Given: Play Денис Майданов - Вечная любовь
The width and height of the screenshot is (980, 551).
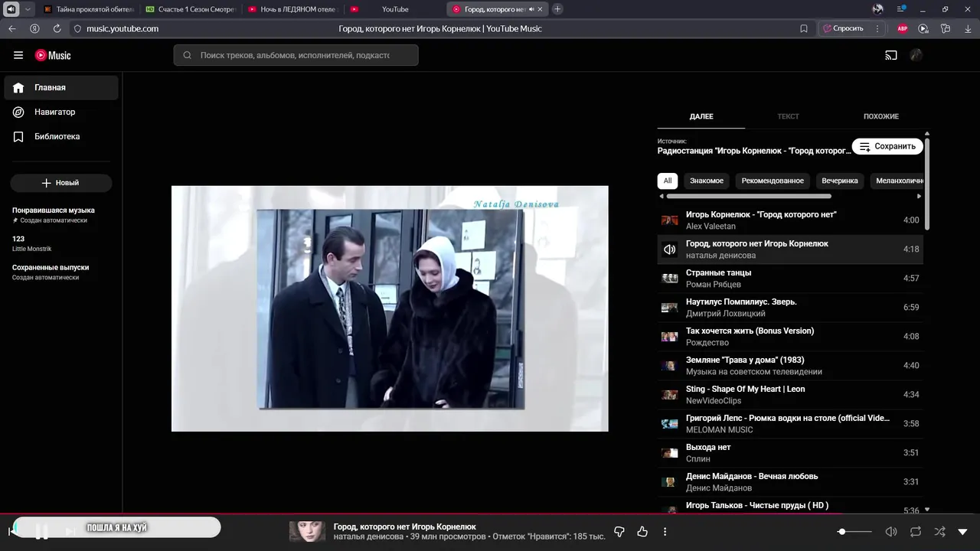Looking at the screenshot, I should pos(790,482).
